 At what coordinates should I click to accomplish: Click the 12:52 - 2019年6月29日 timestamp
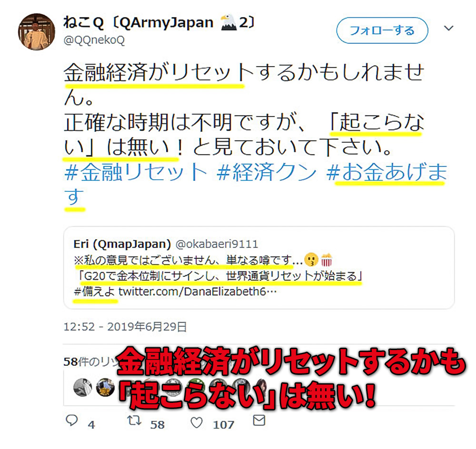click(125, 327)
